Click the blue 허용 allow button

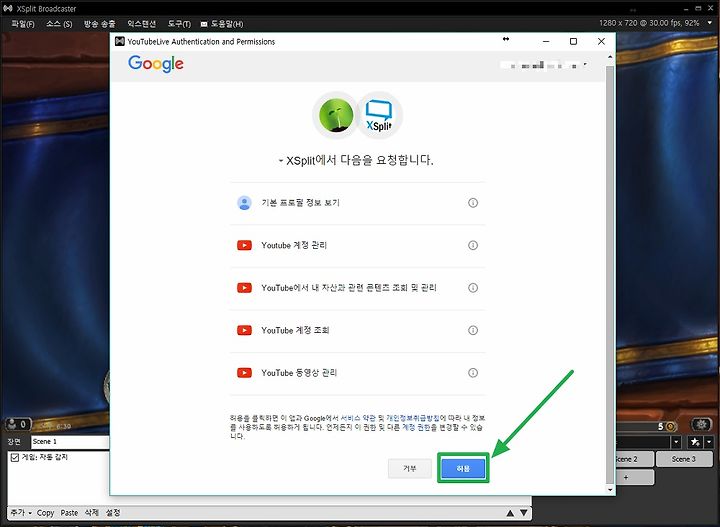(x=463, y=468)
